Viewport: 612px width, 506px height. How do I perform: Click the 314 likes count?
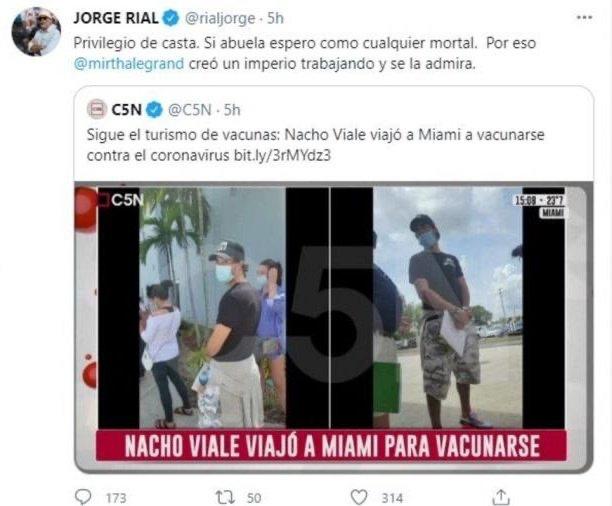[x=392, y=498]
